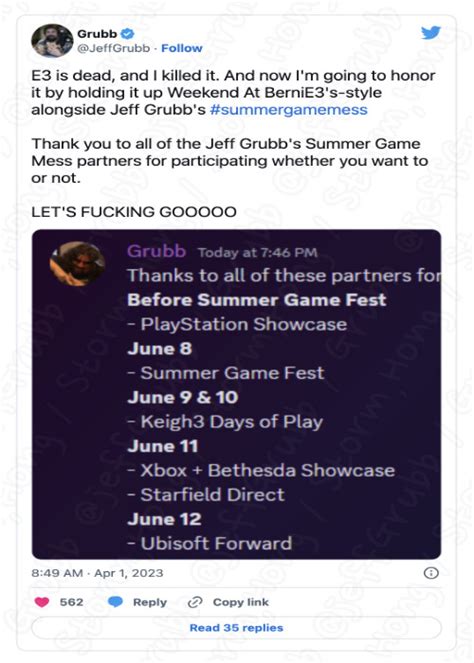Open the #summergamemess hashtag
The width and height of the screenshot is (474, 663).
pyautogui.click(x=289, y=110)
